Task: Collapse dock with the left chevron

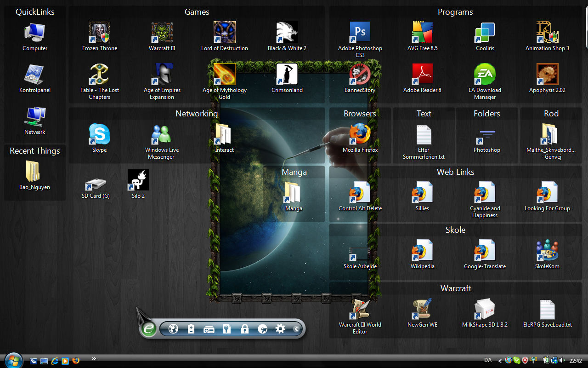Action: (296, 329)
